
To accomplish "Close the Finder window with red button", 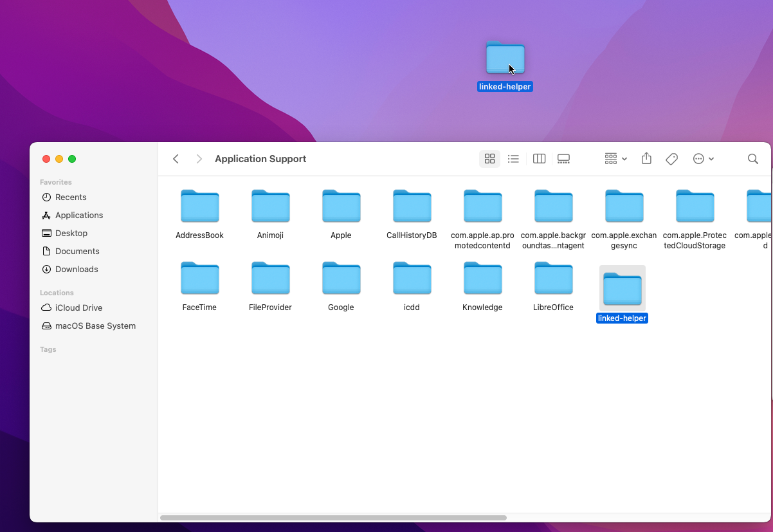I will [46, 159].
